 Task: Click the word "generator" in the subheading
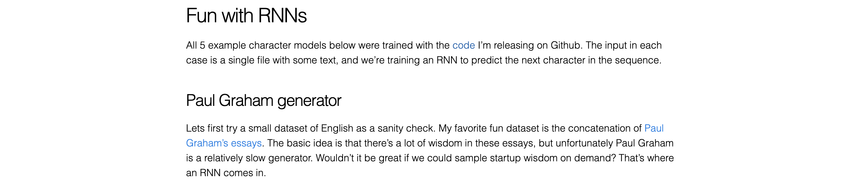tap(309, 100)
